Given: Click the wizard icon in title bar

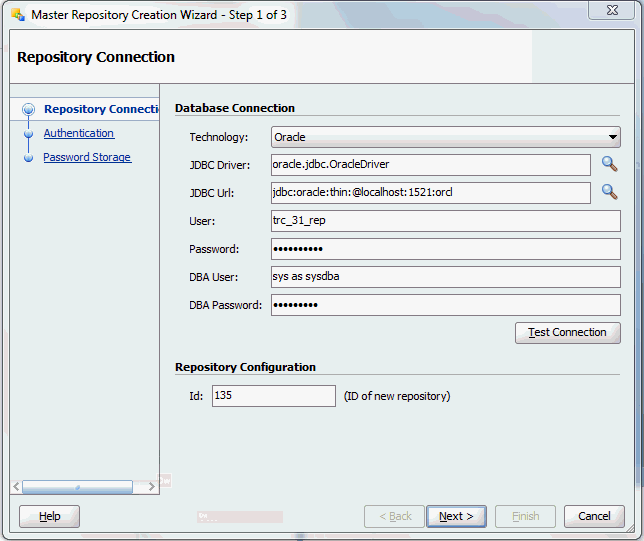Looking at the screenshot, I should 18,15.
